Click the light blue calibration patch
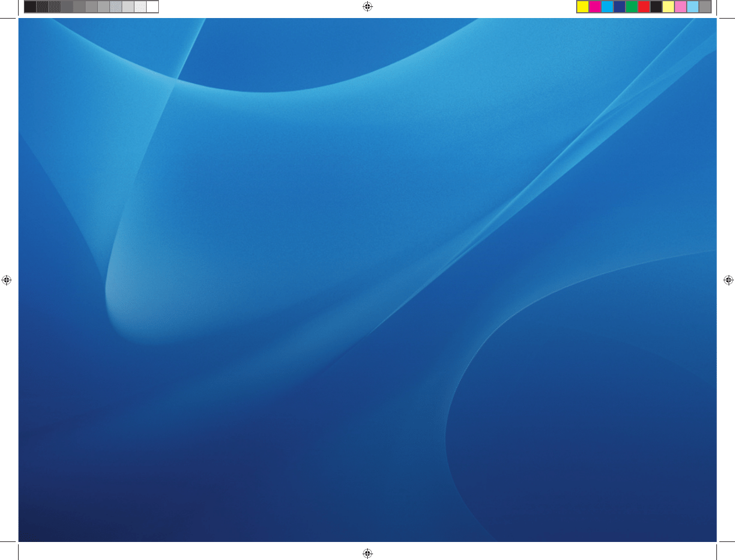This screenshot has height=560, width=735. (692, 8)
